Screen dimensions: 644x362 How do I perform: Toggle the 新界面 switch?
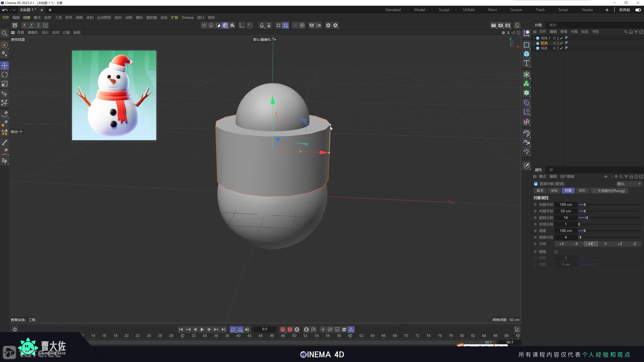click(x=638, y=10)
